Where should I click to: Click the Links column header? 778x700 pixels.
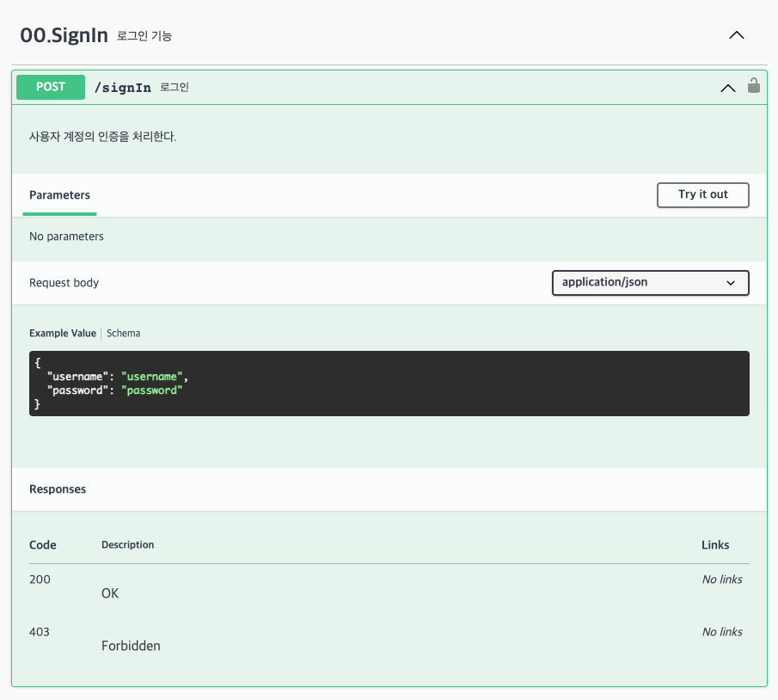[715, 544]
